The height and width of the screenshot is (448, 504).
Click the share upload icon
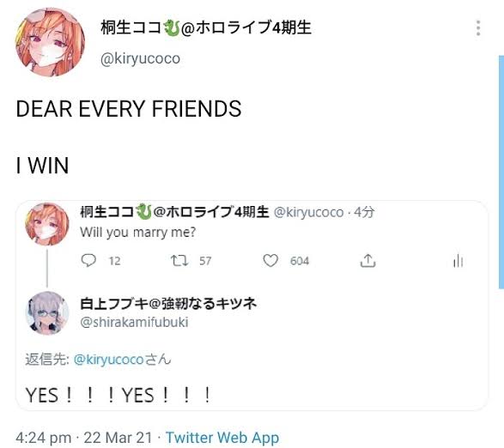point(367,260)
